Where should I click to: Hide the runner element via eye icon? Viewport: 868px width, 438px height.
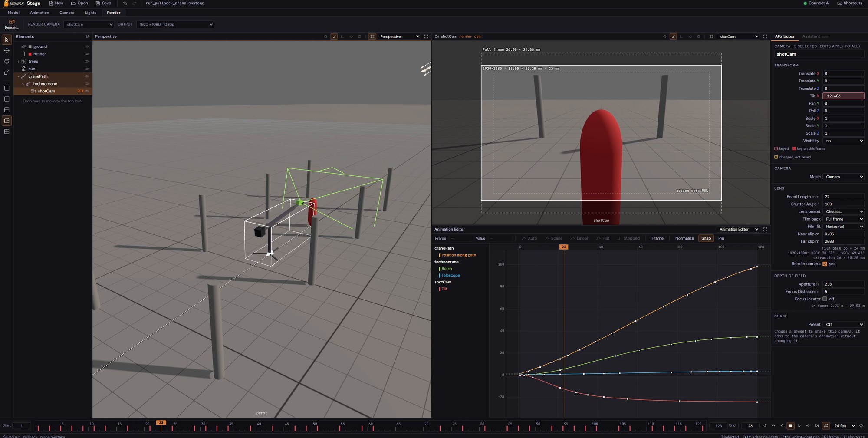(87, 54)
